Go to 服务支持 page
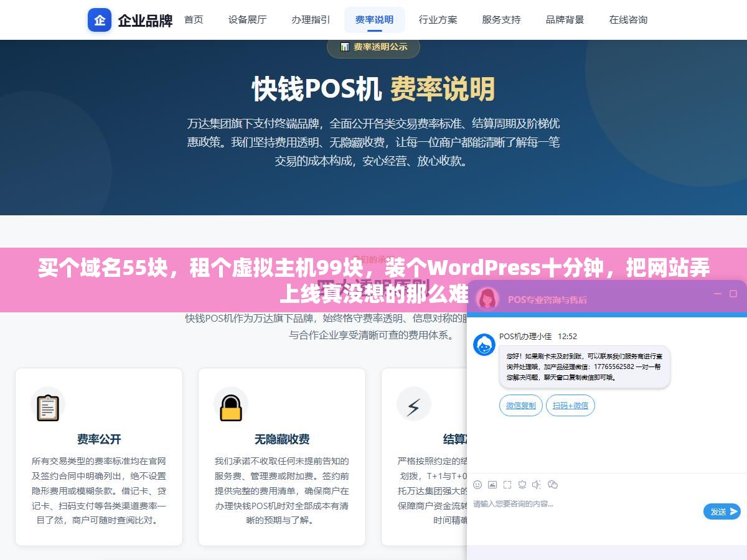The height and width of the screenshot is (560, 747). tap(501, 20)
